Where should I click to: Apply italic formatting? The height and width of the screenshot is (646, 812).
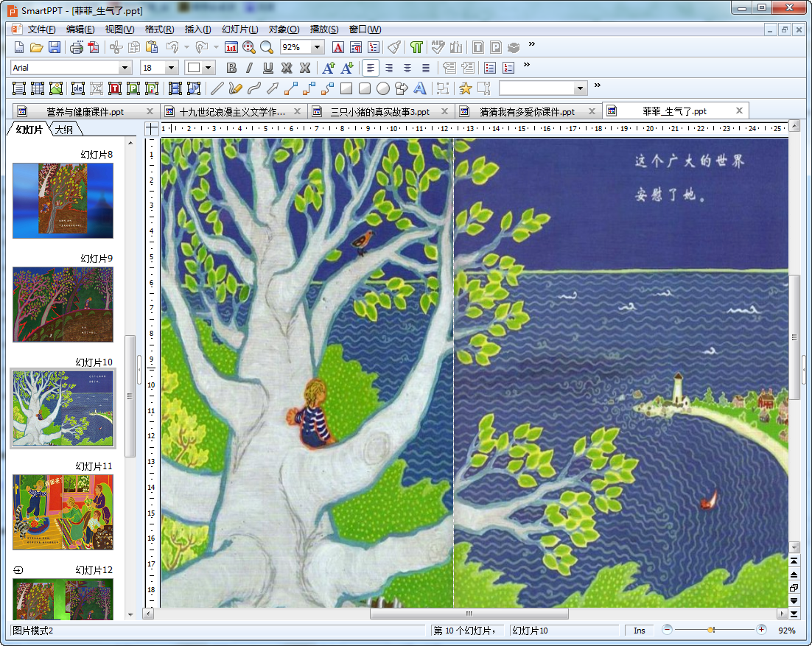coord(250,68)
